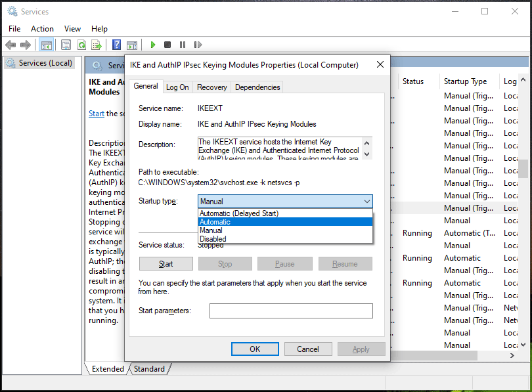This screenshot has width=532, height=392.
Task: Click inside the Start parameters field
Action: point(290,311)
